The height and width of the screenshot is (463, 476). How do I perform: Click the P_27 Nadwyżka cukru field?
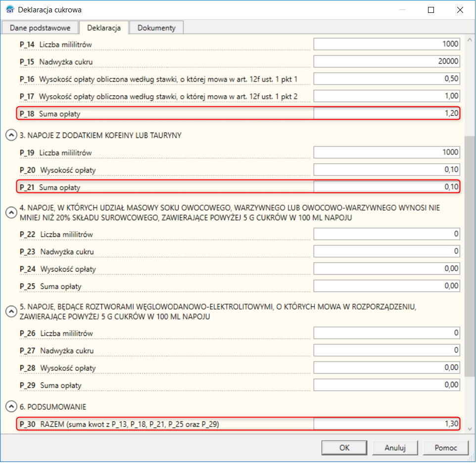[x=387, y=350]
